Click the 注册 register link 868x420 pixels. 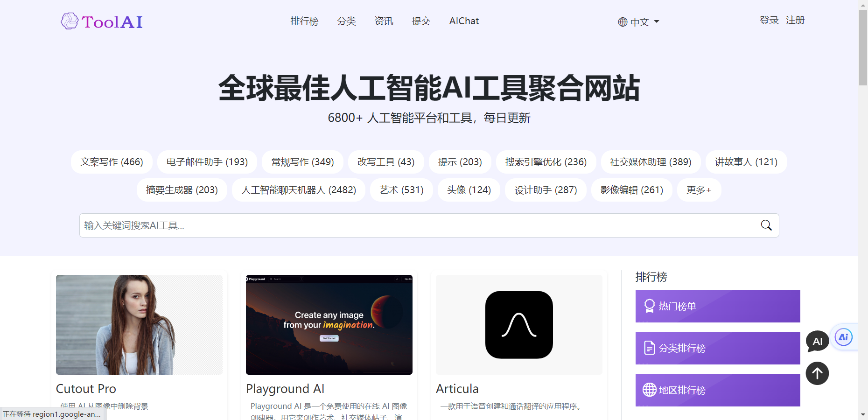pyautogui.click(x=795, y=21)
